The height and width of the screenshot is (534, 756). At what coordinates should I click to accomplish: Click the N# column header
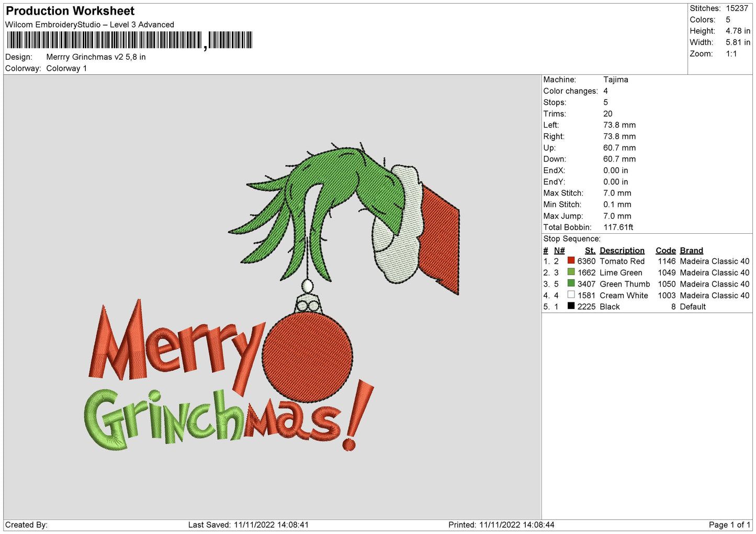(x=559, y=251)
